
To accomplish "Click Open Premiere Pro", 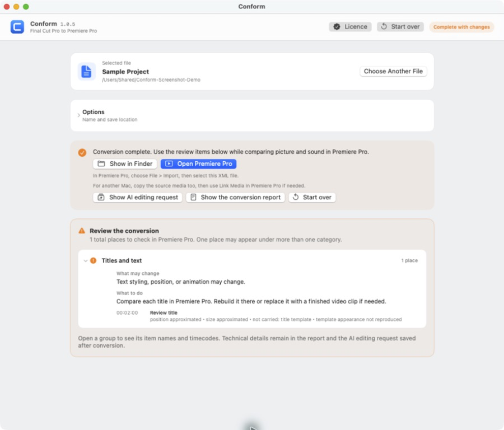I will (198, 164).
